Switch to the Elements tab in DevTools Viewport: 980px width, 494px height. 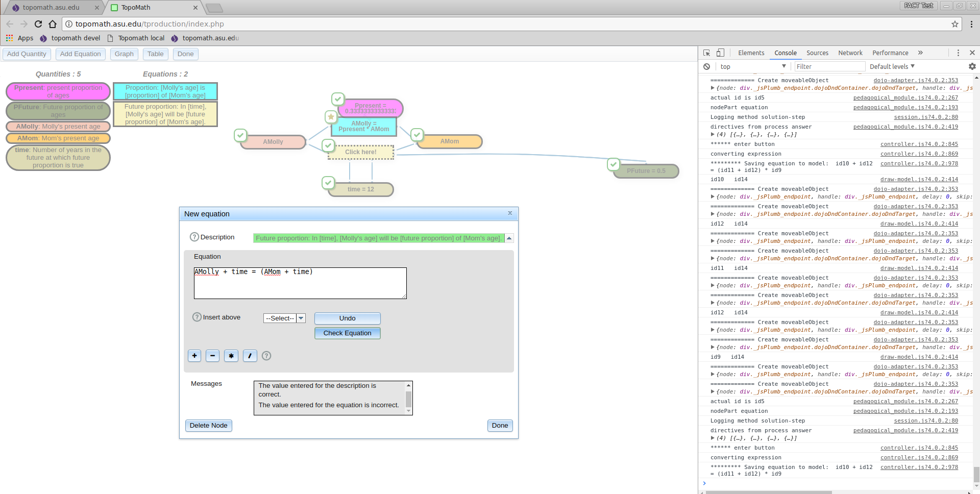point(751,53)
